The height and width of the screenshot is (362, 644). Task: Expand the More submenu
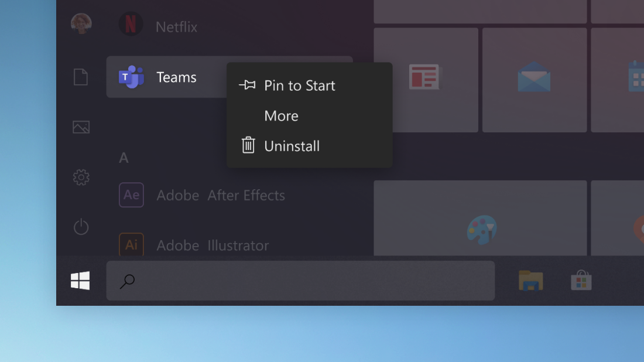coord(281,116)
